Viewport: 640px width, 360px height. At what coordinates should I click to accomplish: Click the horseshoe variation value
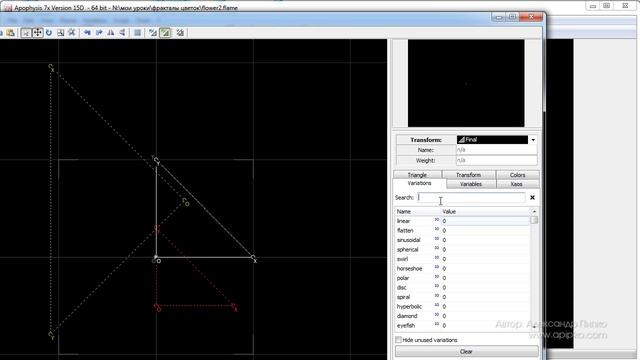[x=485, y=269]
